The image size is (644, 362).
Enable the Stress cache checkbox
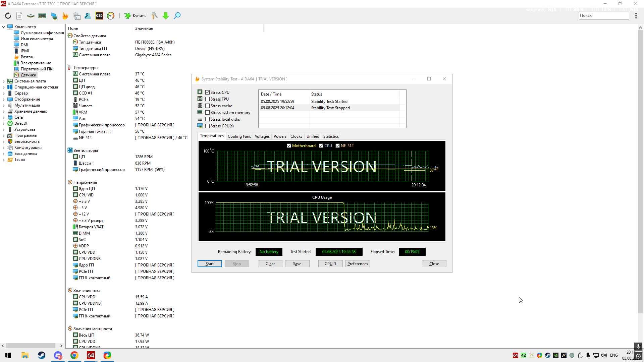tap(208, 106)
